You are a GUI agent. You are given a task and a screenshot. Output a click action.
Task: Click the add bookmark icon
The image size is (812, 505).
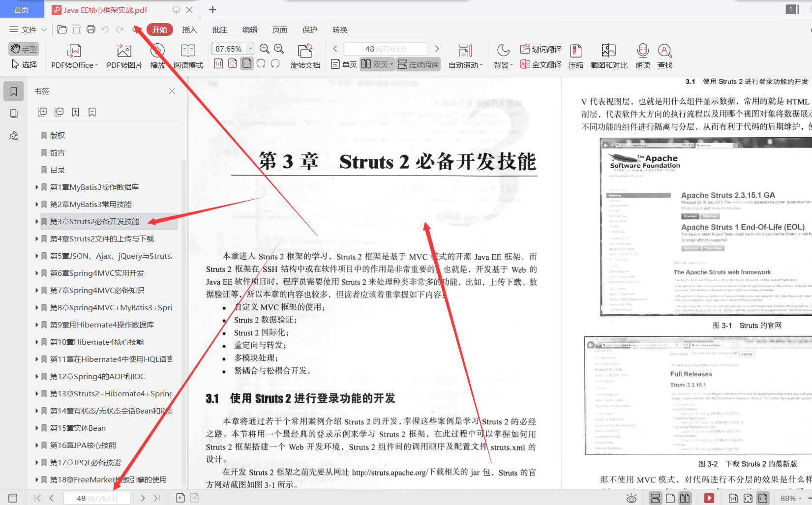pos(75,112)
